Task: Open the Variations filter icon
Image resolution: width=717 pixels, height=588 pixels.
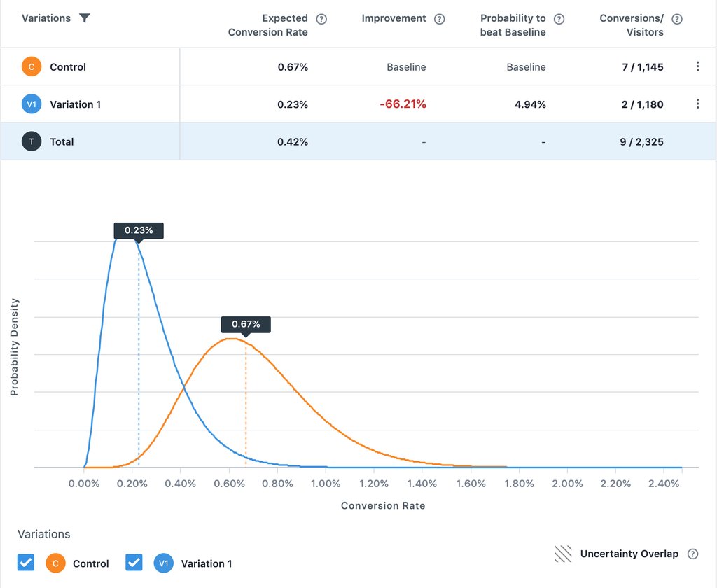Action: pyautogui.click(x=84, y=18)
